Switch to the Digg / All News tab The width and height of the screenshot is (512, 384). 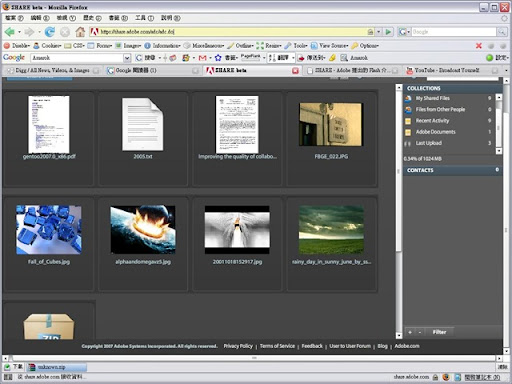pyautogui.click(x=52, y=70)
